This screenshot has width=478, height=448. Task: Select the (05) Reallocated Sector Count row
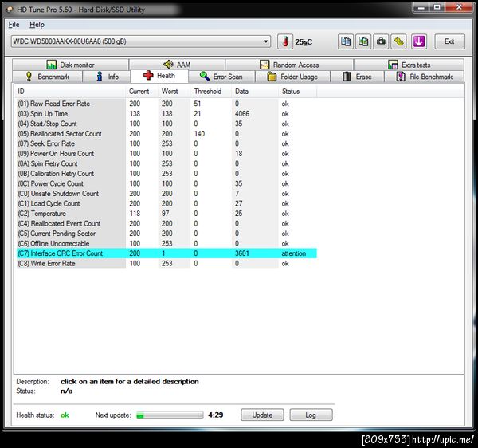point(167,134)
